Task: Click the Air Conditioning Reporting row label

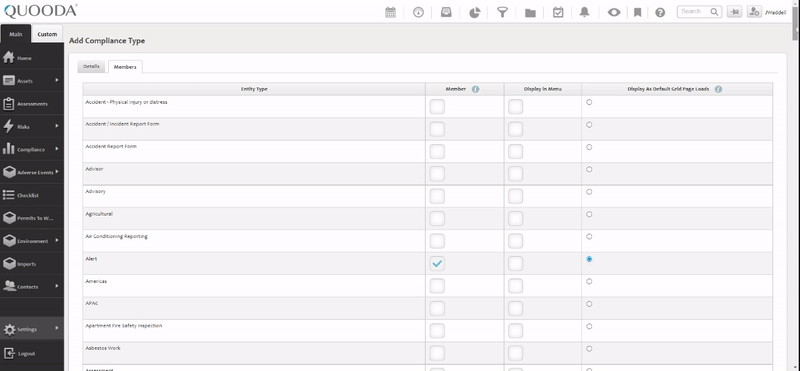Action: tap(117, 236)
